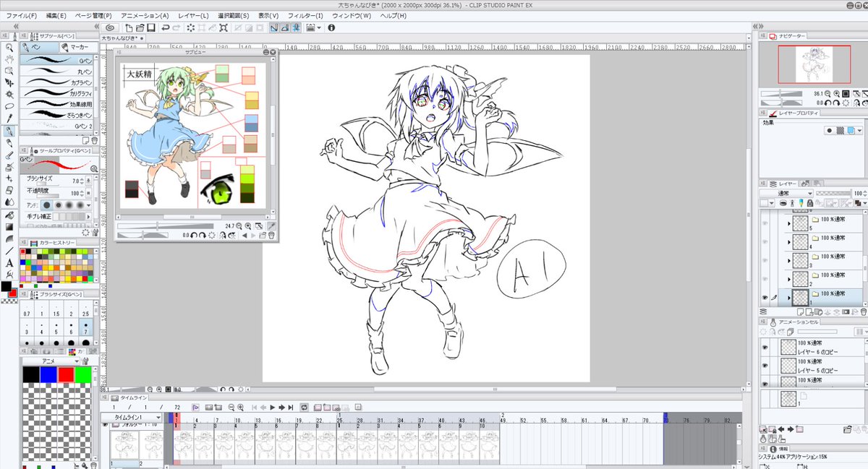The image size is (868, 469).
Task: Select the 効果線用 sub tool
Action: coord(58,103)
